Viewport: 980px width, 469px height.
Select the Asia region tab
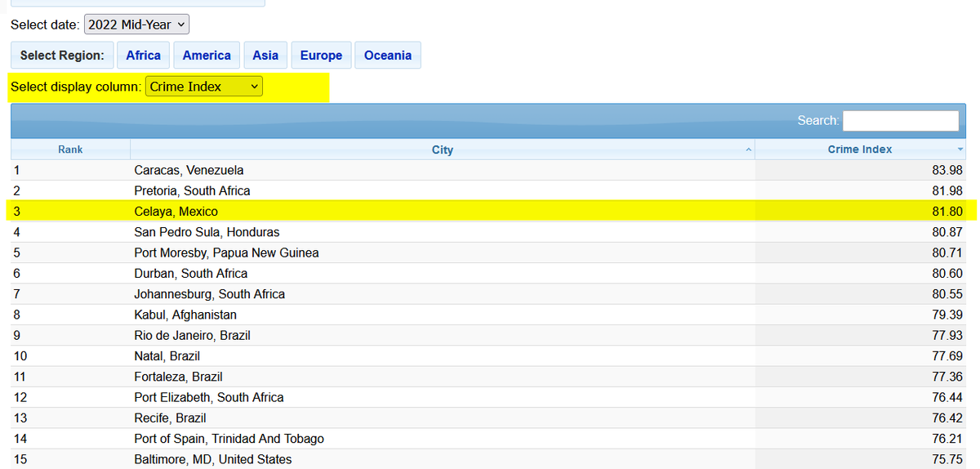tap(265, 56)
